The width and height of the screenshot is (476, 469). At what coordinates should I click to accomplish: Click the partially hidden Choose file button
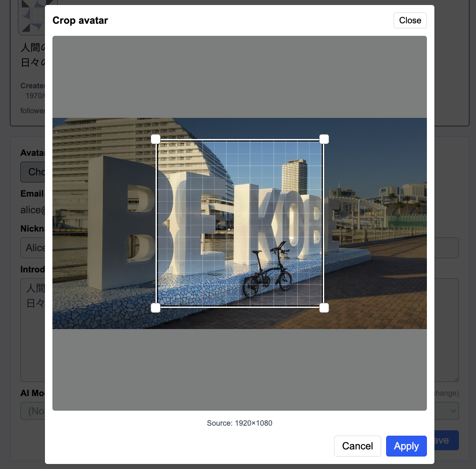click(33, 172)
